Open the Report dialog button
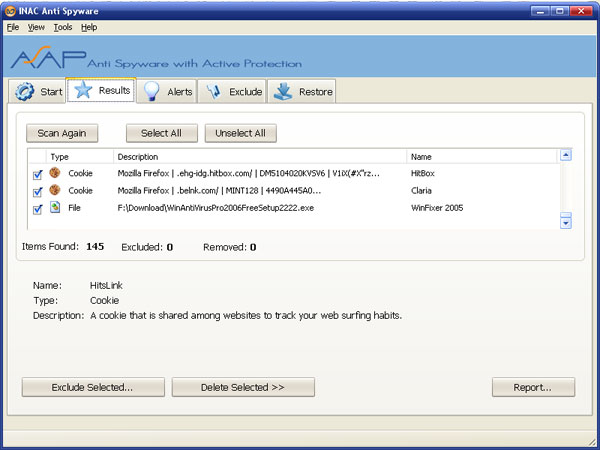This screenshot has height=450, width=600. point(533,387)
